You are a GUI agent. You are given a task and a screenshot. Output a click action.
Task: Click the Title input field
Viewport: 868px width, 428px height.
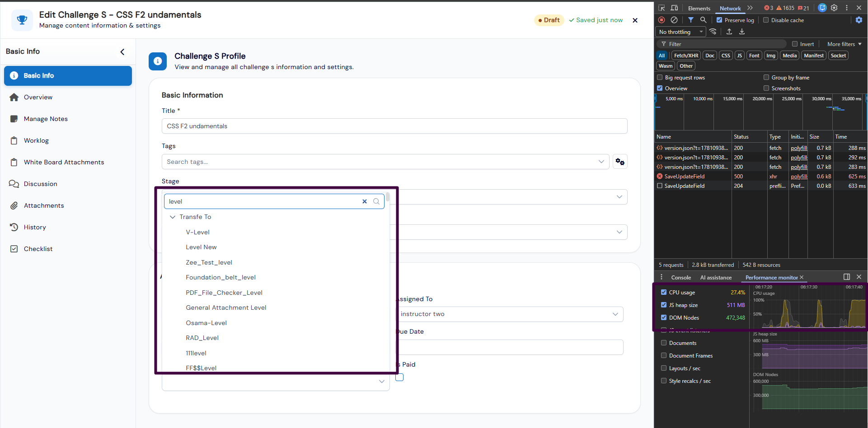click(x=394, y=126)
